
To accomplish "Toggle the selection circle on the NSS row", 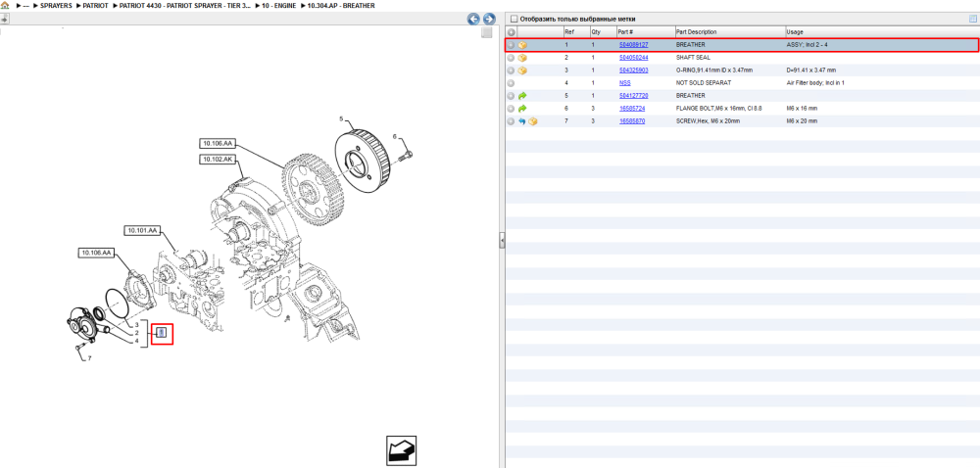I will (511, 83).
